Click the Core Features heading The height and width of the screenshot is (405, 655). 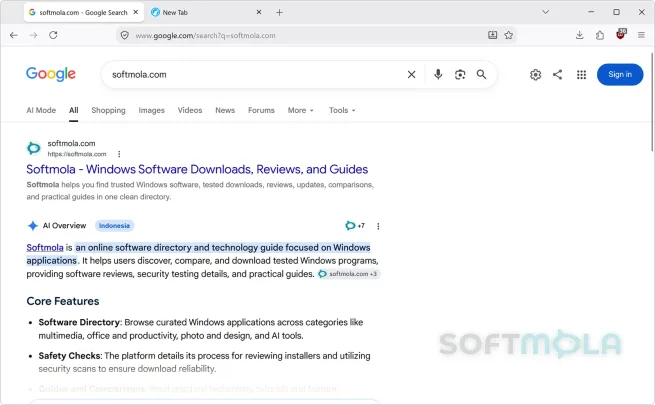click(x=63, y=301)
